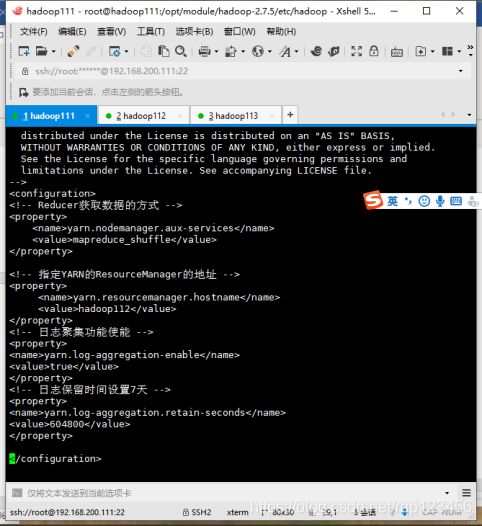The width and height of the screenshot is (482, 526).
Task: Expand the address bar dropdown arrow
Action: [x=461, y=71]
